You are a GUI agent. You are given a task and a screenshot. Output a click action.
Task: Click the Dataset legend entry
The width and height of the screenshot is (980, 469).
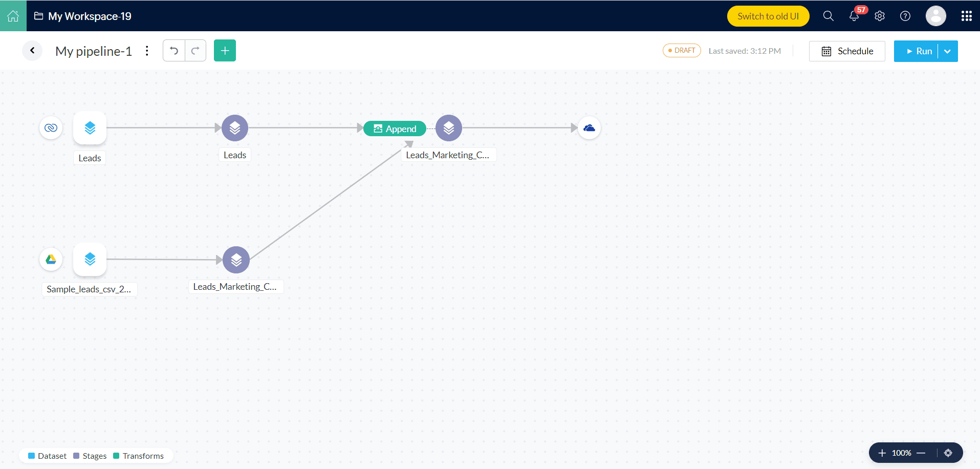(47, 456)
